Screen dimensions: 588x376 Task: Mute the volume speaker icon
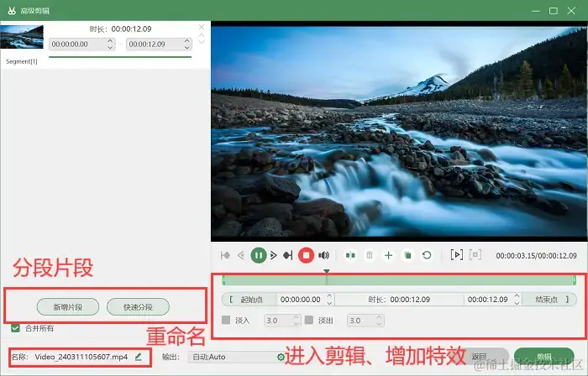point(323,255)
